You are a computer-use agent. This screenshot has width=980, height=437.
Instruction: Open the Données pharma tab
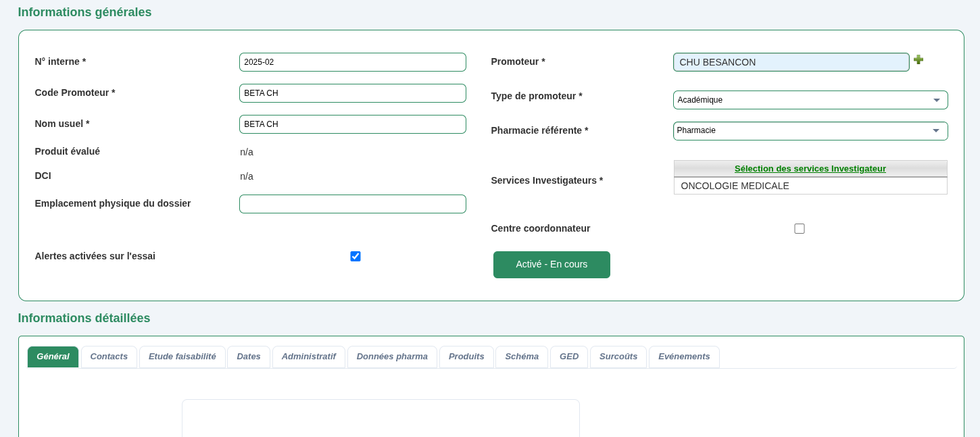[392, 357]
